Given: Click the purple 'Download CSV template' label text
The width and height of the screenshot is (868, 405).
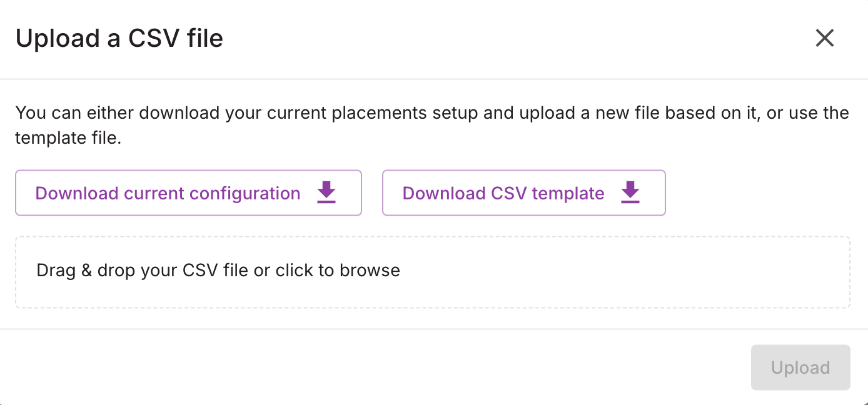Looking at the screenshot, I should point(503,193).
